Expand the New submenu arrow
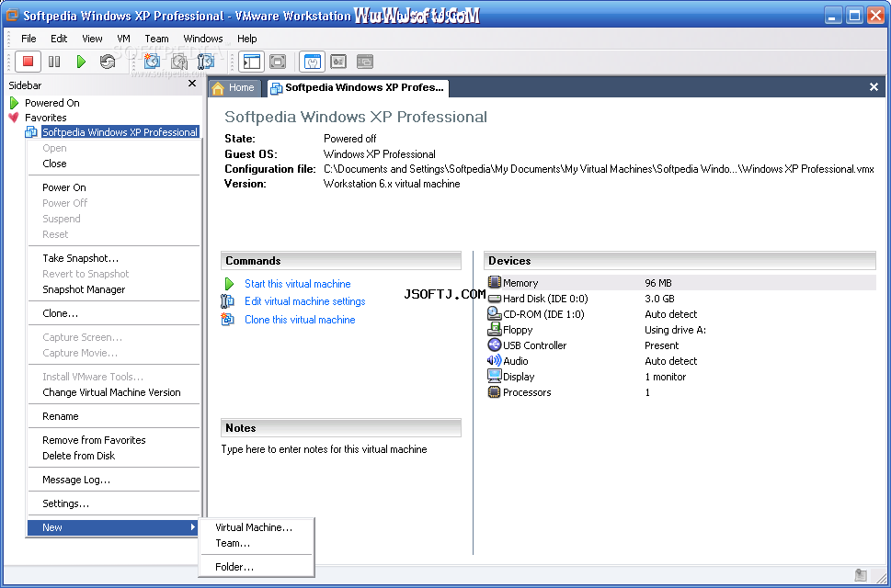The width and height of the screenshot is (891, 588). point(193,527)
